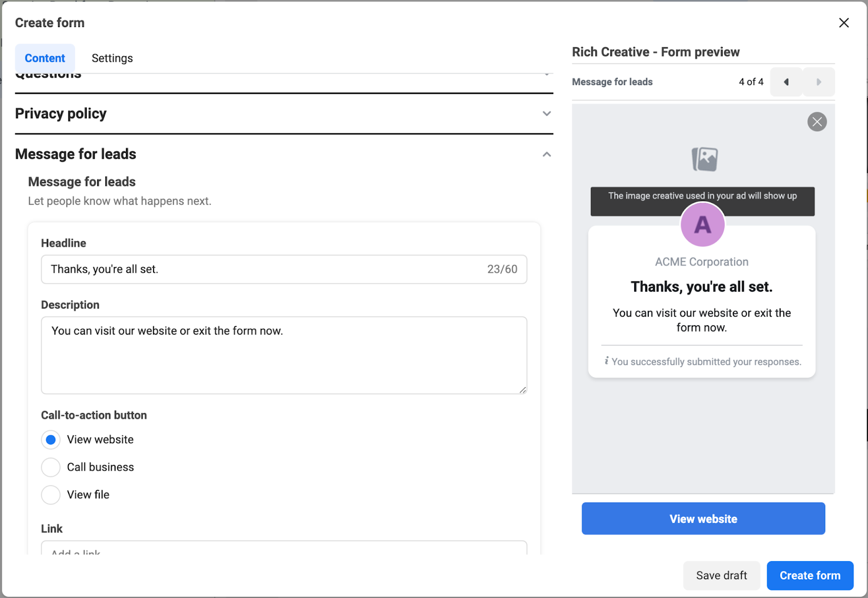This screenshot has height=598, width=868.
Task: Dismiss the preview with circular X icon
Action: pyautogui.click(x=816, y=121)
